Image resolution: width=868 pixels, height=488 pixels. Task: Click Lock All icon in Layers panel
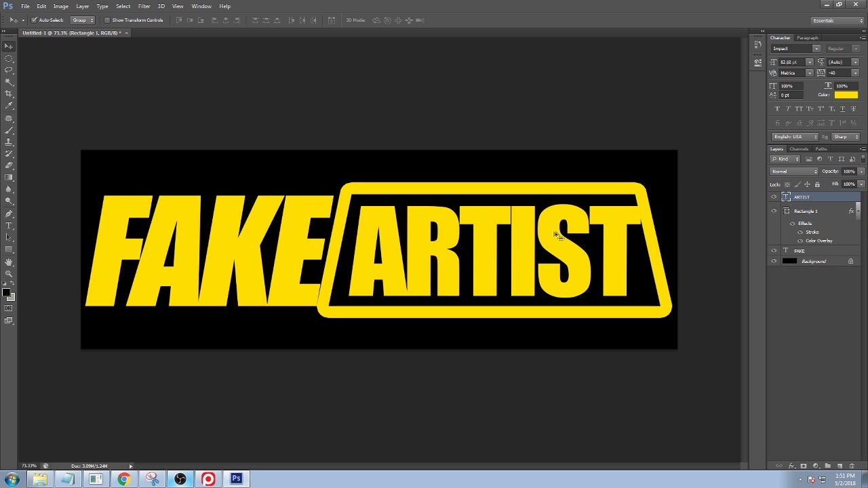817,184
